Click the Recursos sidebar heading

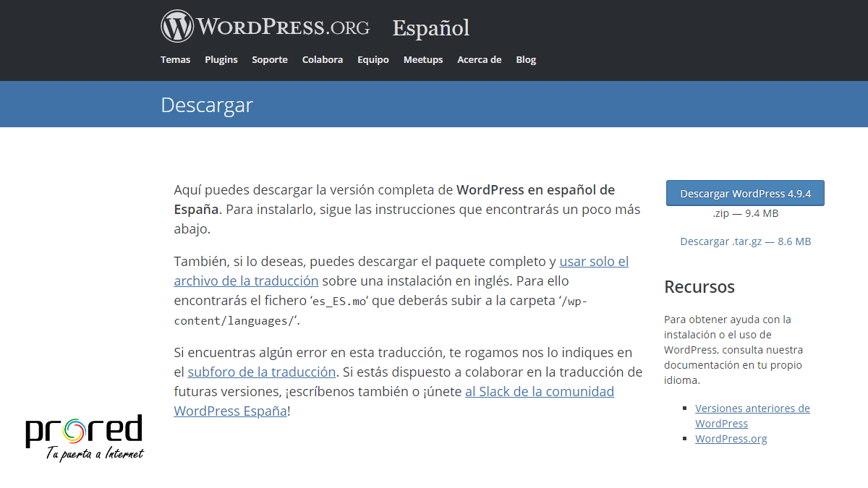(x=699, y=287)
